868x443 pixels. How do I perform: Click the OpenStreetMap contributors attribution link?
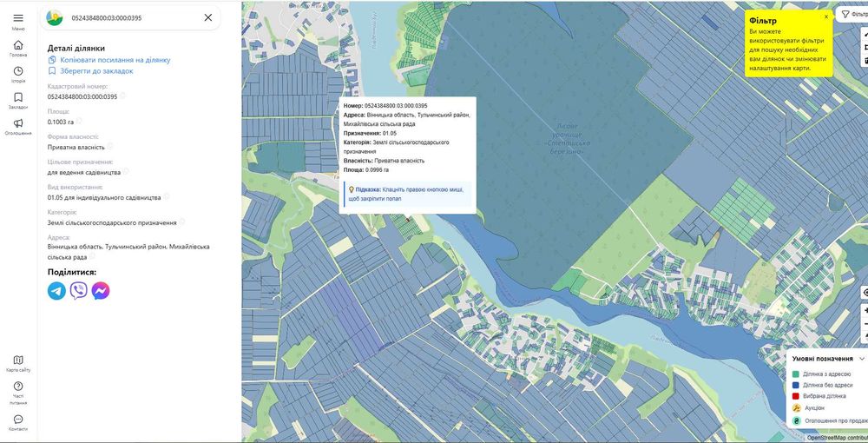point(837,438)
